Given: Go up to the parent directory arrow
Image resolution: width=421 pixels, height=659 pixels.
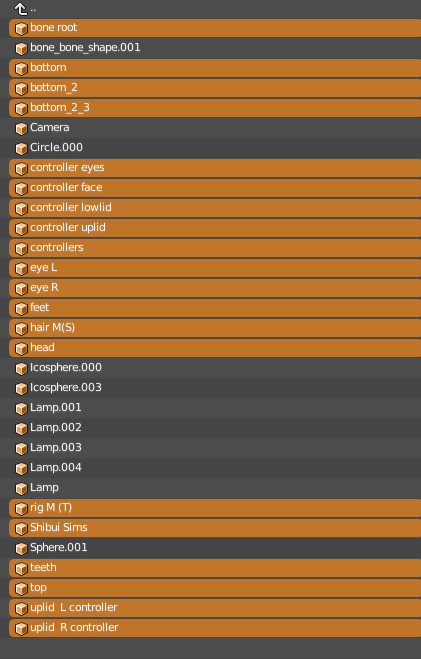Looking at the screenshot, I should point(21,8).
